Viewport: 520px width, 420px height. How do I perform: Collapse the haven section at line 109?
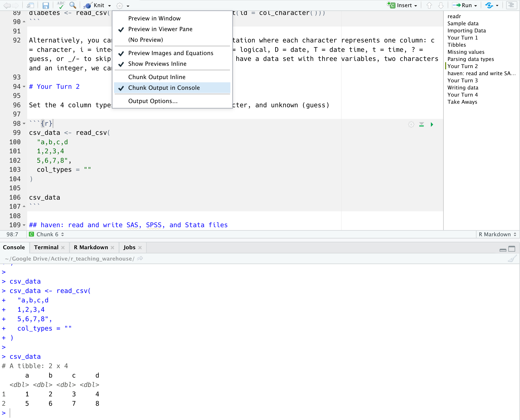coord(24,225)
